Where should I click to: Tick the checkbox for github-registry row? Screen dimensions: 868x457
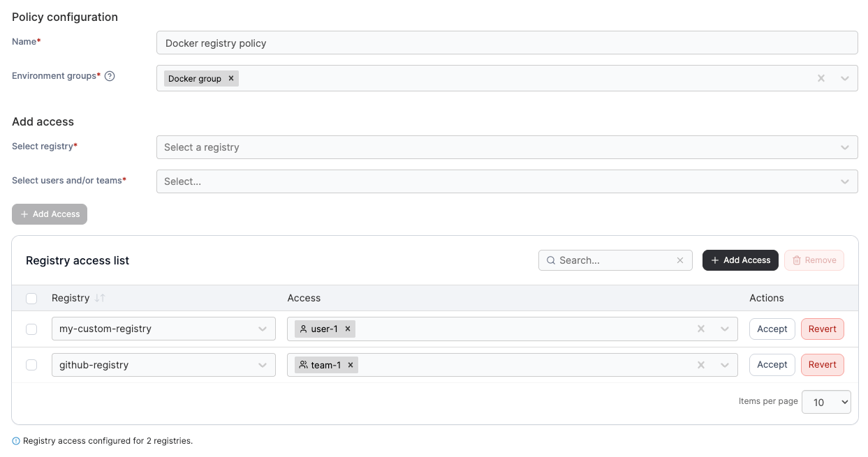click(31, 365)
